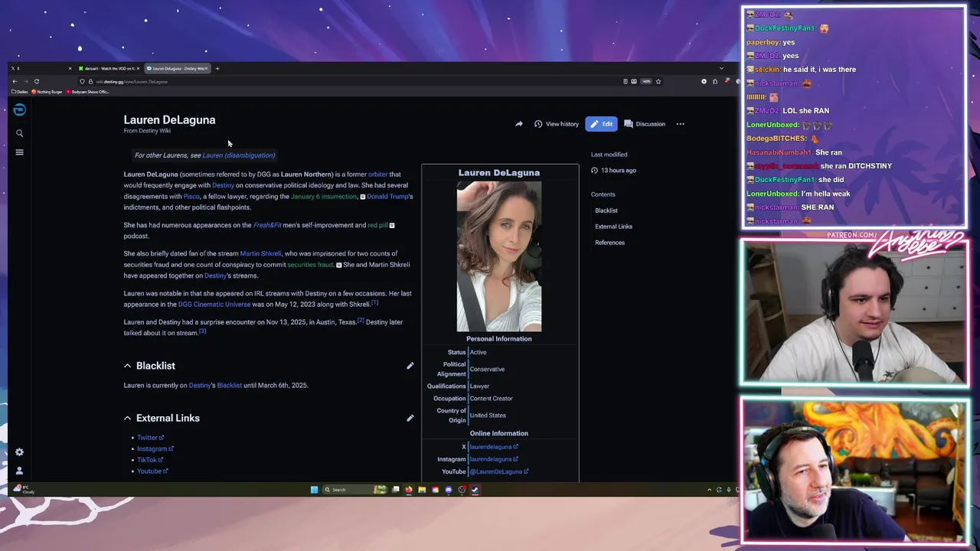The height and width of the screenshot is (551, 980).
Task: Jump to Blacklist in Contents
Action: pos(606,210)
